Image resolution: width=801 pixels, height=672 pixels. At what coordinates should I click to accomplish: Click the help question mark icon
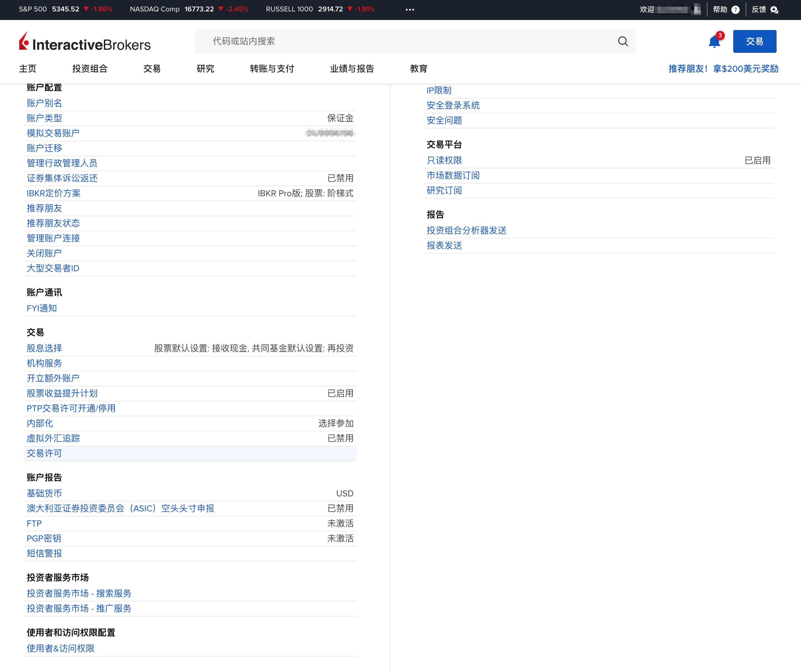[x=735, y=9]
